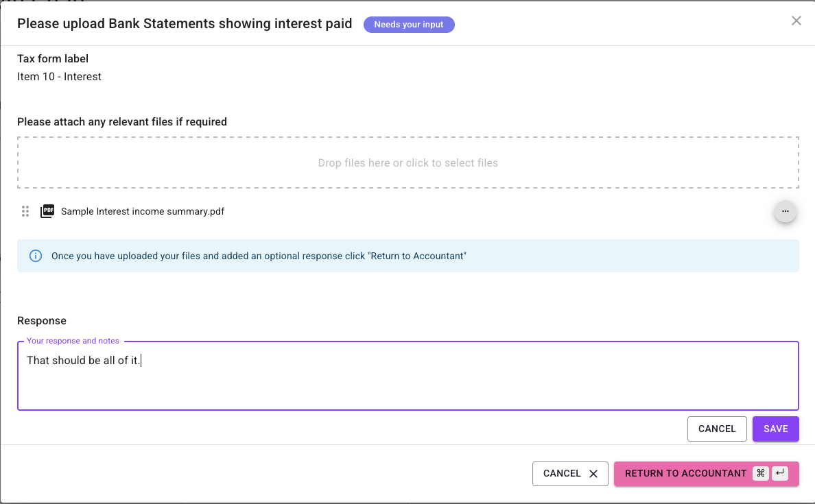Click the blue upload instructions banner text

(259, 256)
